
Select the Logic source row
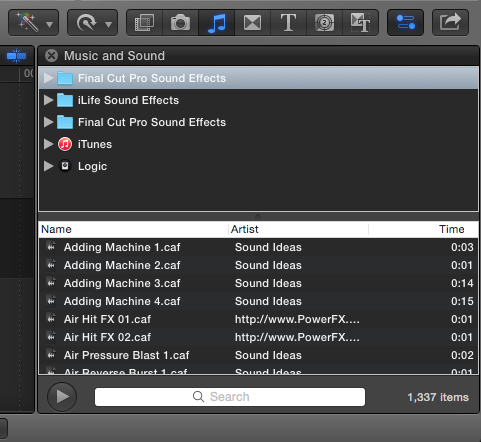[x=258, y=166]
